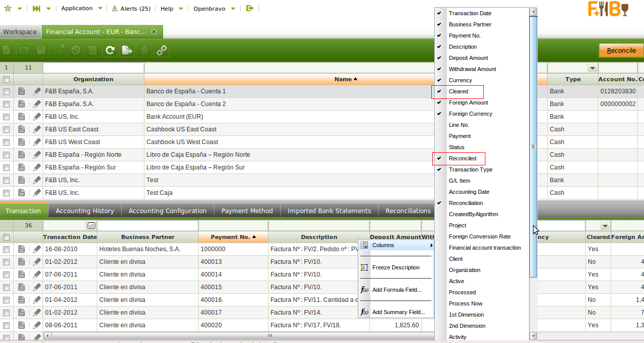Open the Openbravo user dropdown
Screen dimensions: 644x343
click(x=233, y=9)
